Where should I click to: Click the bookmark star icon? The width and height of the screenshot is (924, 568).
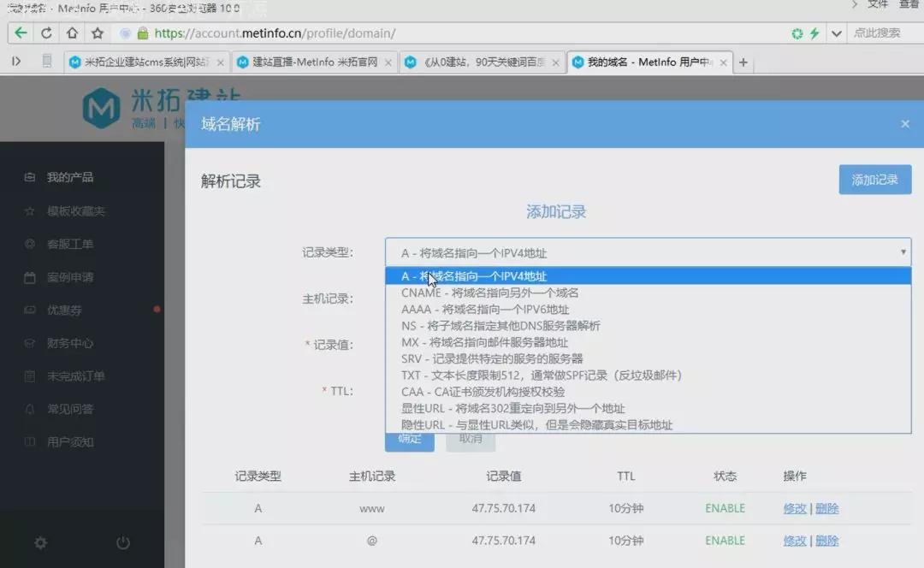coord(98,33)
